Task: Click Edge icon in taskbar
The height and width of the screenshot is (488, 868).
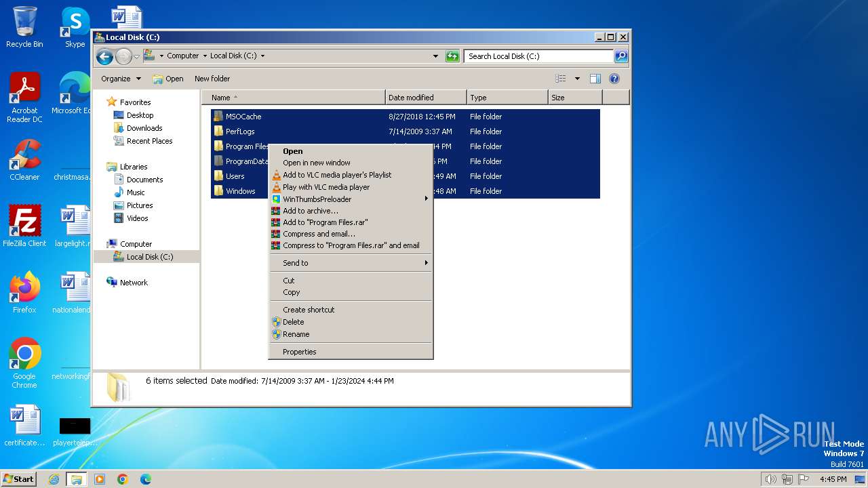Action: pos(145,479)
